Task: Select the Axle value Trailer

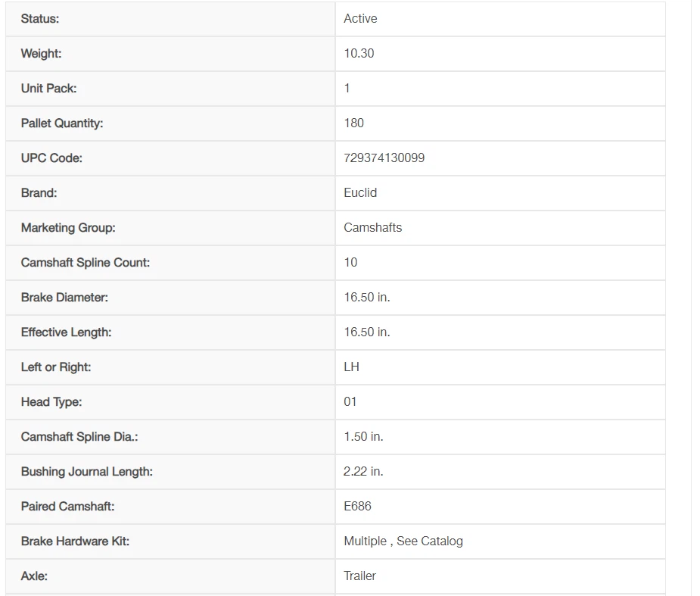Action: point(359,576)
